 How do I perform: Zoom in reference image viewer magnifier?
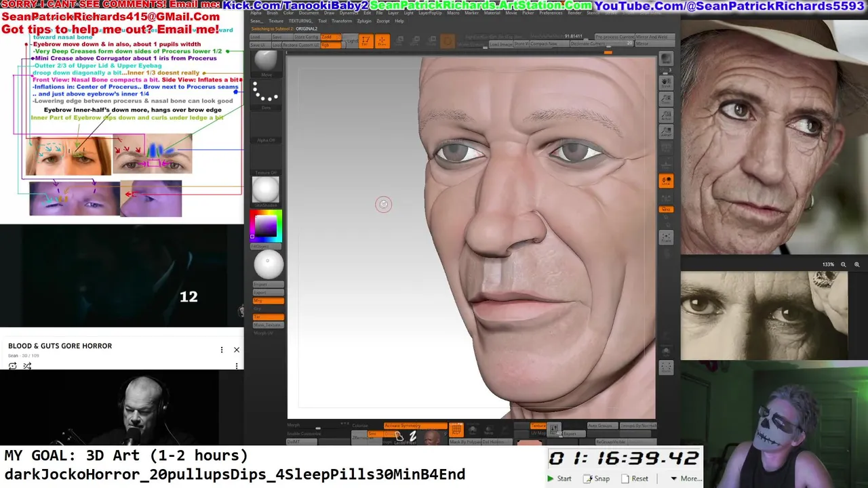click(857, 264)
